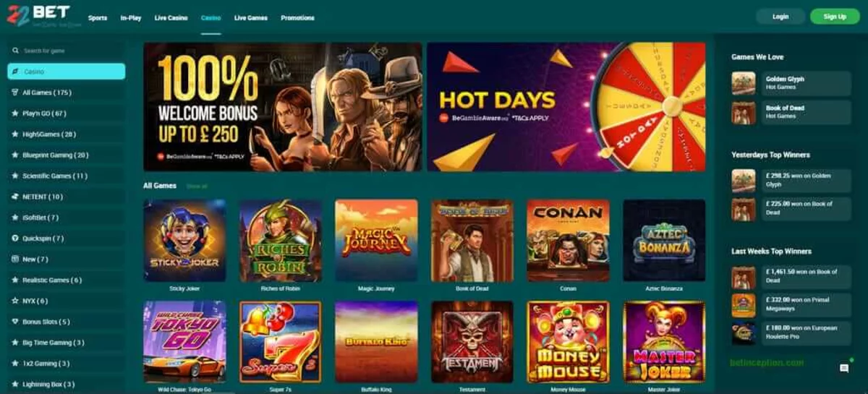The height and width of the screenshot is (394, 868).
Task: Open Golden Glyph under Games We Love
Action: click(790, 82)
